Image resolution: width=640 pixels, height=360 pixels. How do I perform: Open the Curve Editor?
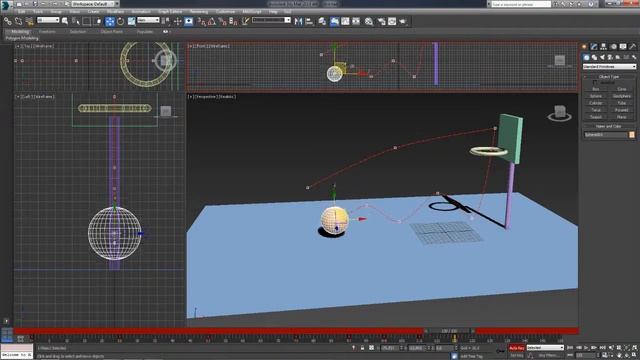click(345, 21)
